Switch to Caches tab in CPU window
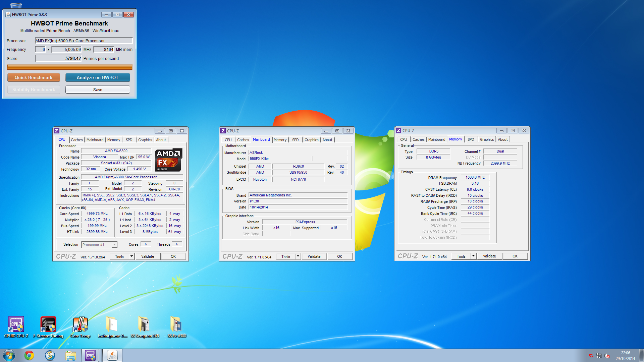The width and height of the screenshot is (644, 362). point(76,140)
